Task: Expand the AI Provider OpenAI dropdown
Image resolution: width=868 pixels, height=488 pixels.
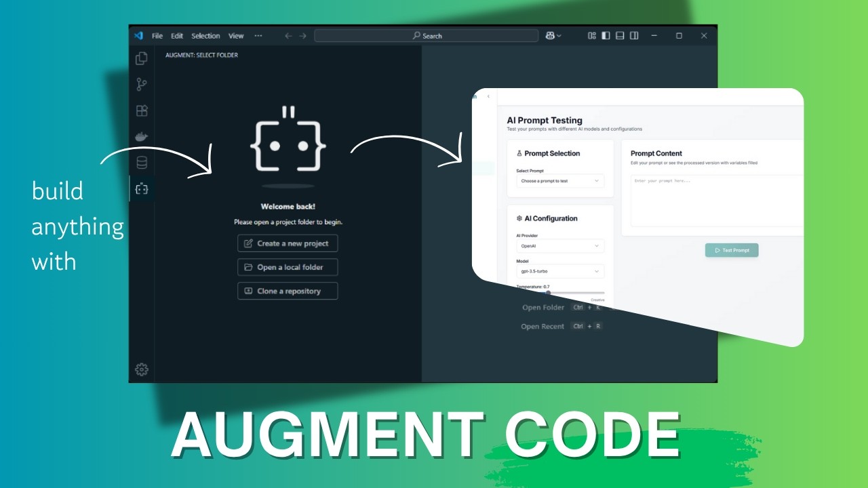Action: pos(559,246)
